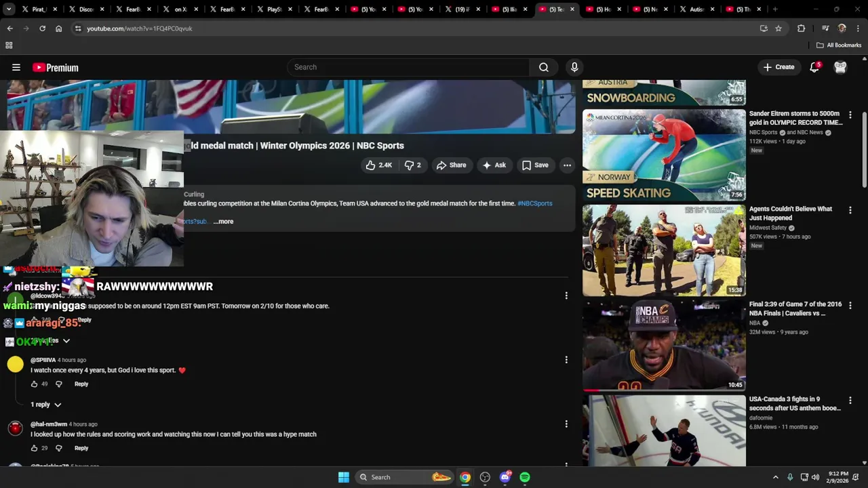The height and width of the screenshot is (488, 868).
Task: Reply to the @SPIIIVA comment
Action: pos(81,384)
